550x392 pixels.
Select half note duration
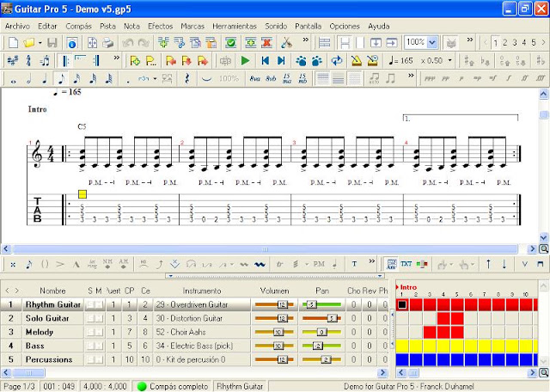pyautogui.click(x=28, y=79)
